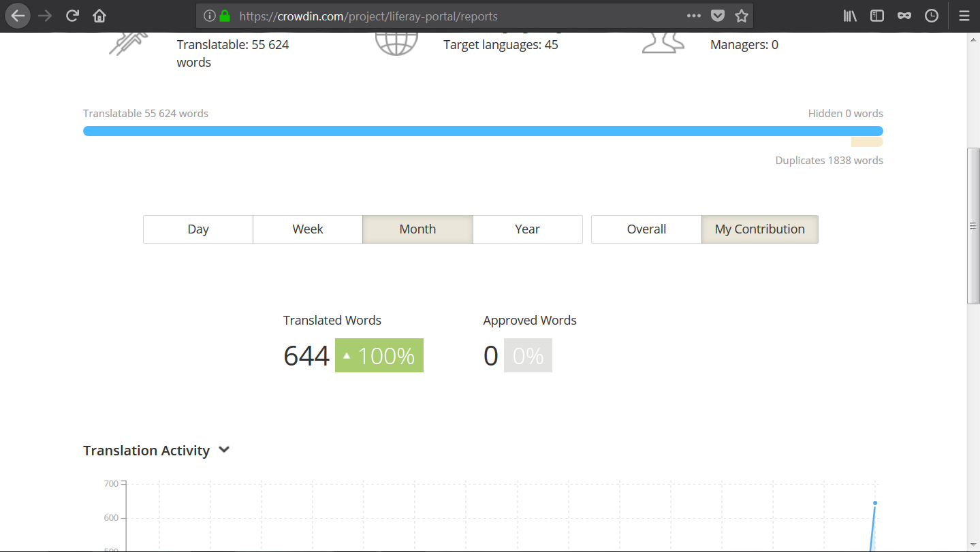Viewport: 980px width, 552px height.
Task: Open the Library icon in the toolbar
Action: [x=850, y=16]
